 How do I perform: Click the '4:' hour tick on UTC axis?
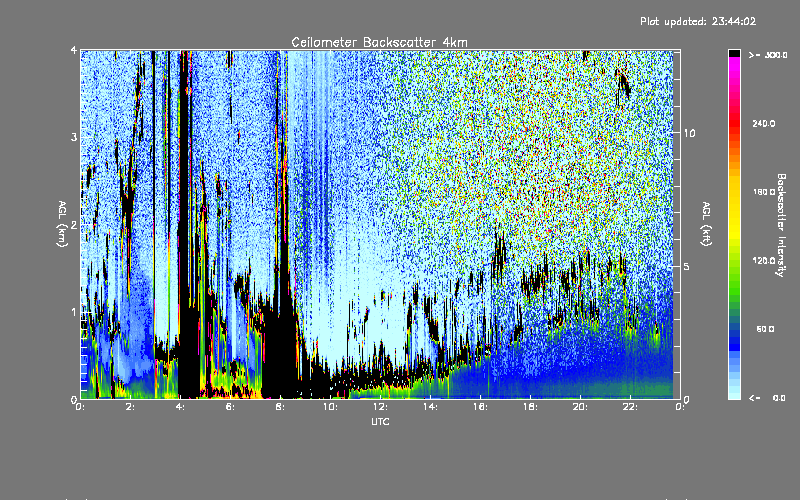pos(181,407)
